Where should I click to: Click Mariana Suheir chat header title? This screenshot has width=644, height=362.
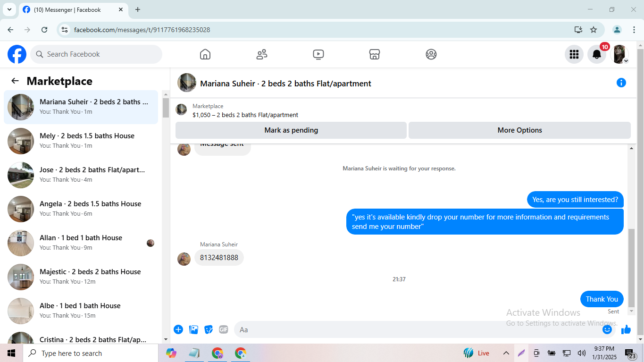pyautogui.click(x=285, y=84)
